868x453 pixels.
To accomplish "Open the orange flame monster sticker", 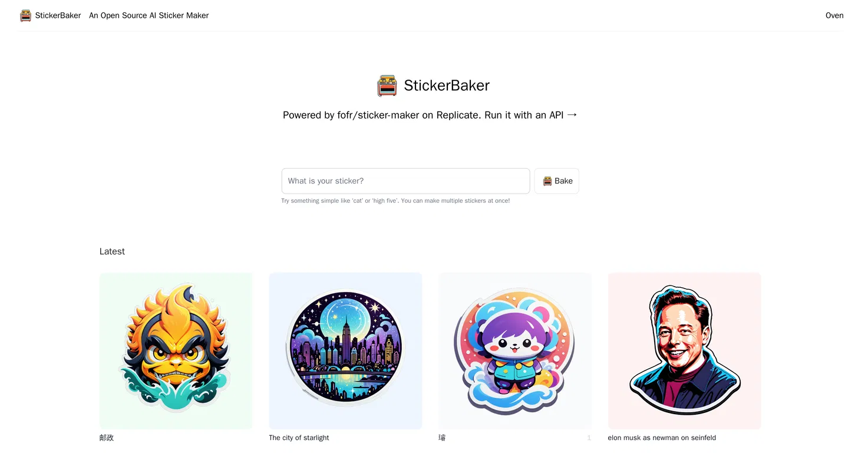I will click(x=176, y=351).
